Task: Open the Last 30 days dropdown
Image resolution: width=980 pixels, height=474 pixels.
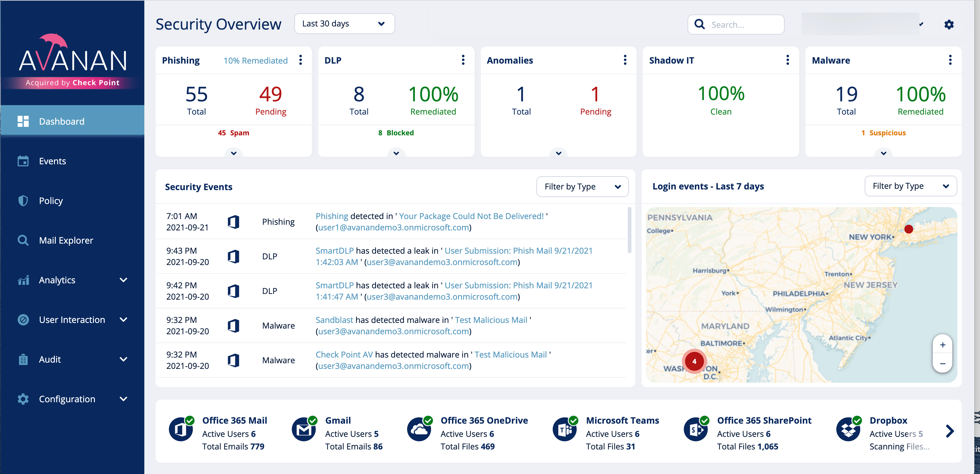Action: [x=344, y=24]
